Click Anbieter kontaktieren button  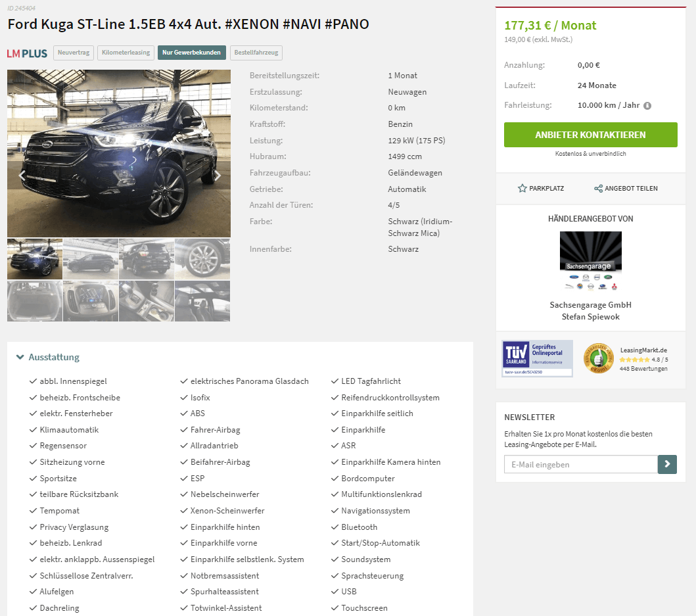[590, 135]
